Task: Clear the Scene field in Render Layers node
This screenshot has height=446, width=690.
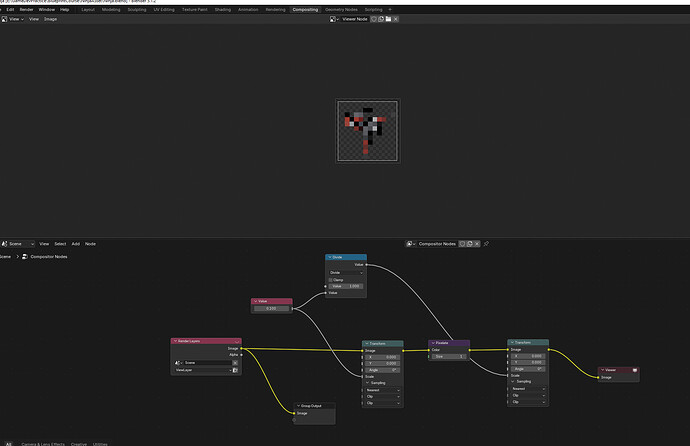Action: (x=235, y=363)
